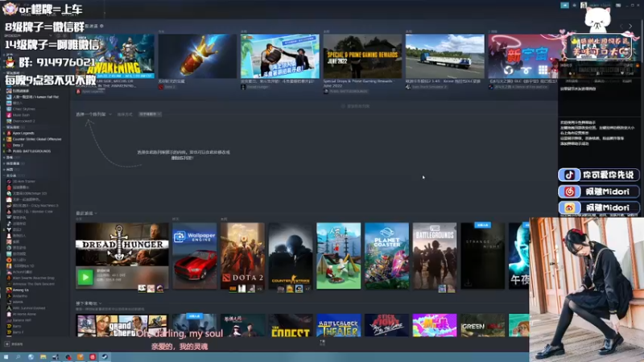644x362 pixels.
Task: Click the TikTok logo on overlay badge
Action: 569,175
